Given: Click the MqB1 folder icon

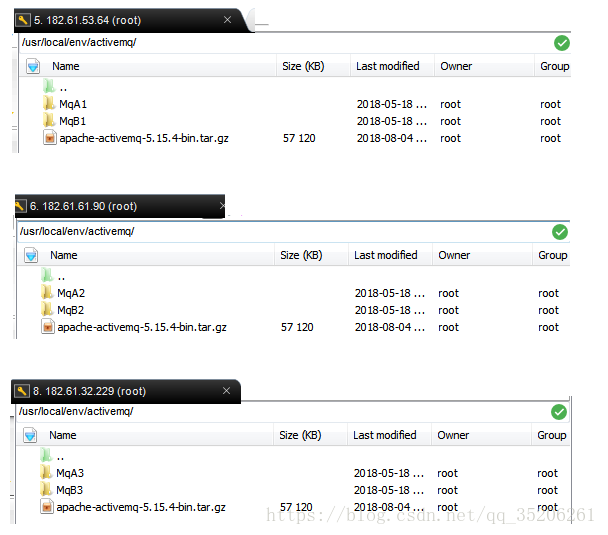Looking at the screenshot, I should tap(49, 121).
